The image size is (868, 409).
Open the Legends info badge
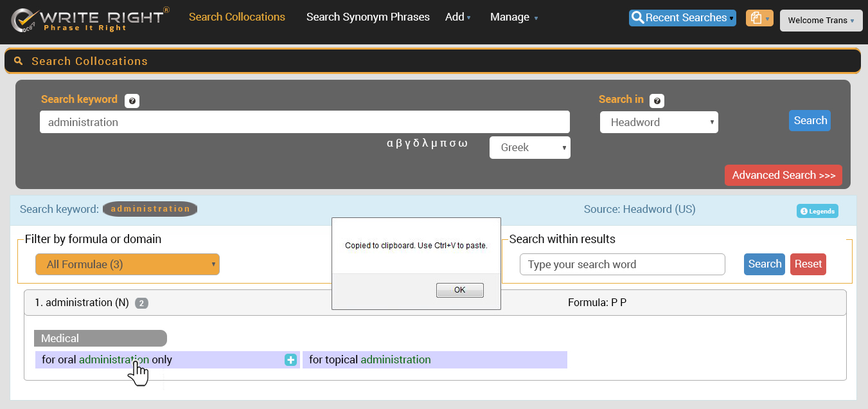tap(817, 211)
